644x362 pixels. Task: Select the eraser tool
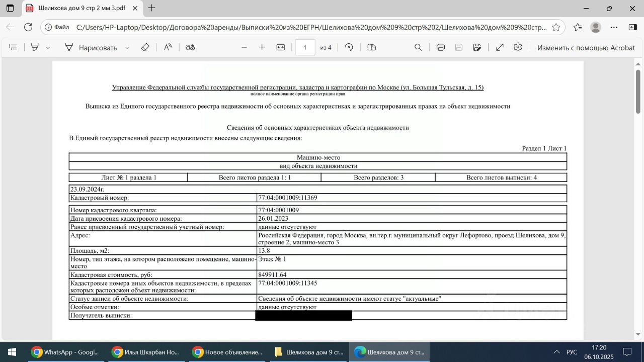coord(145,47)
